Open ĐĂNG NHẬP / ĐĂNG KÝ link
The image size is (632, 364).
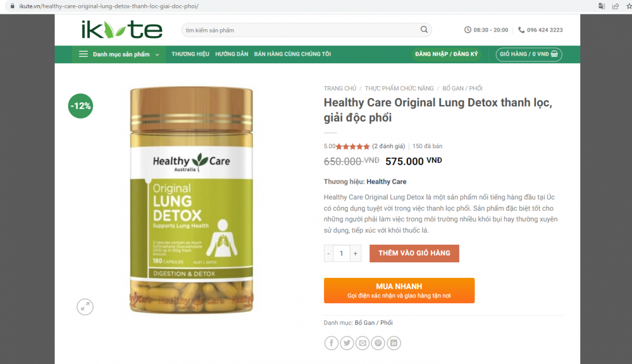click(446, 54)
